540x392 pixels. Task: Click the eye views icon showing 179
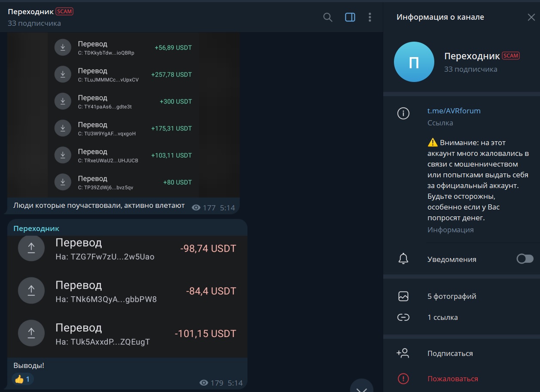pos(204,383)
